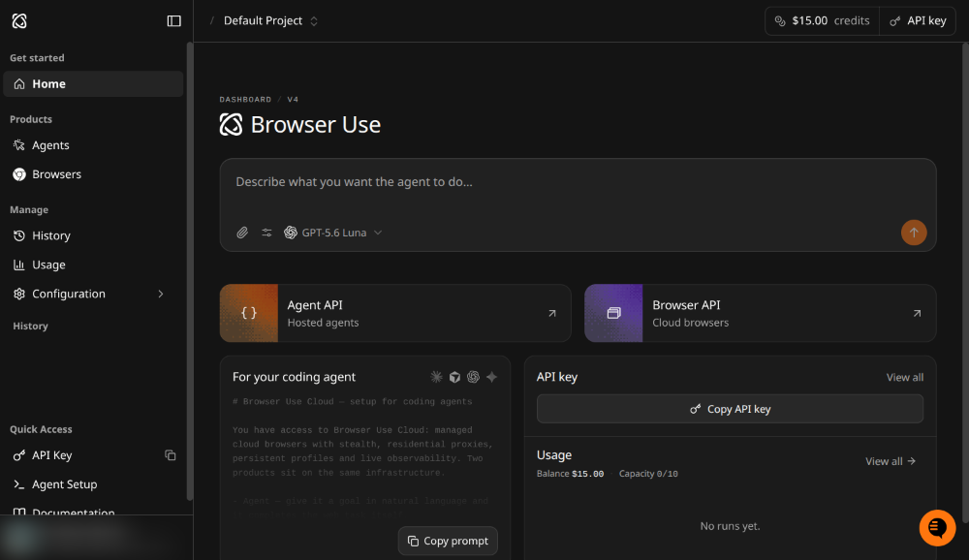Screen dimensions: 969x560
Task: Open the Agent API card
Action: coord(395,313)
